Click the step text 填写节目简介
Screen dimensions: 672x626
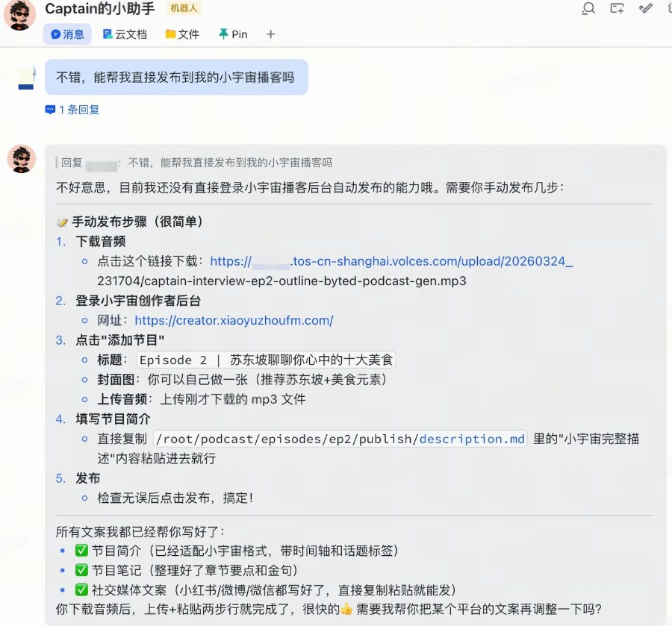click(113, 419)
